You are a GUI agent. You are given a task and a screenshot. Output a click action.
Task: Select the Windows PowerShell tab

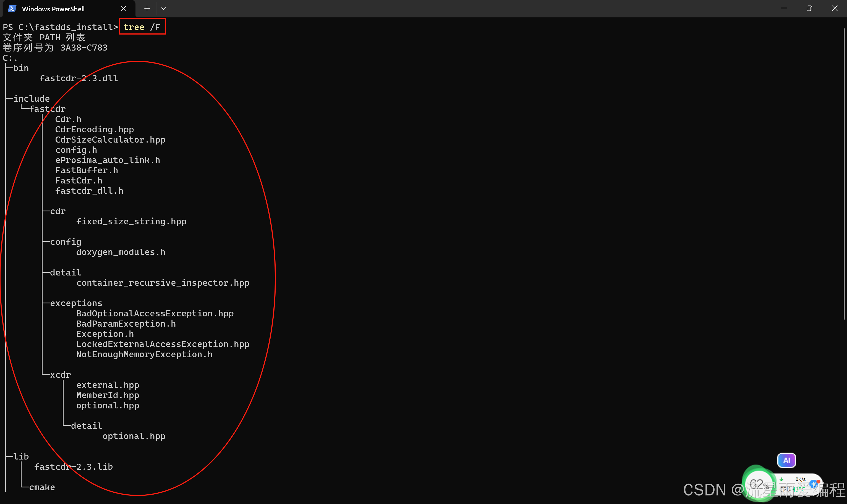[53, 9]
